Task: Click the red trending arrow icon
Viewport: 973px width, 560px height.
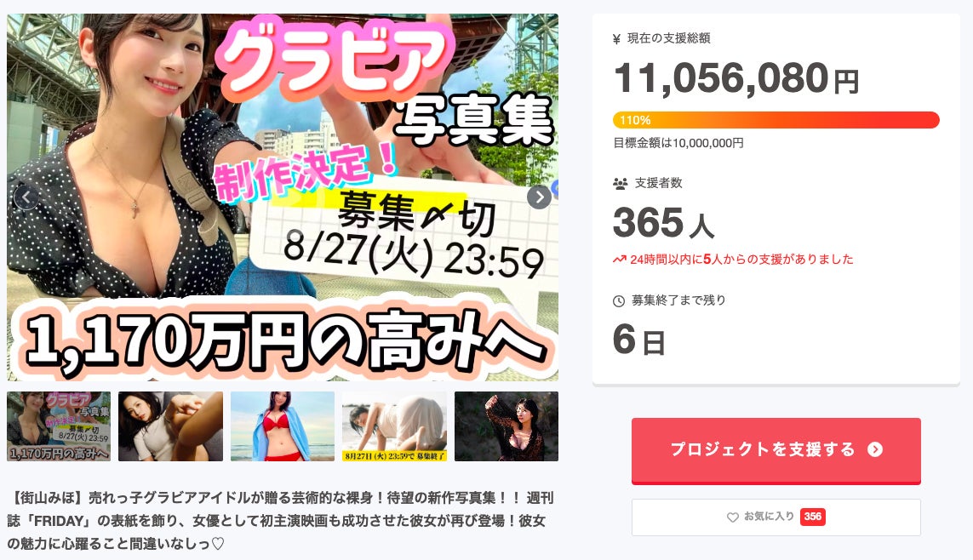Action: [x=619, y=260]
